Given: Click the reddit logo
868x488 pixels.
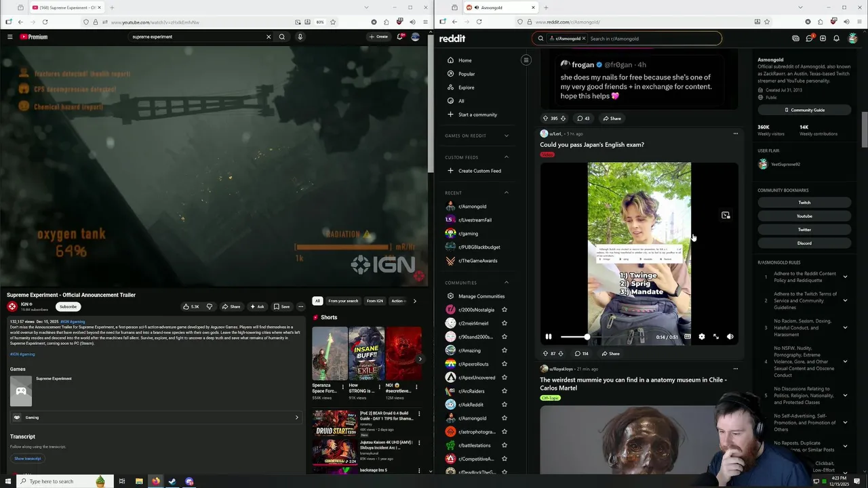Looking at the screenshot, I should click(x=452, y=39).
